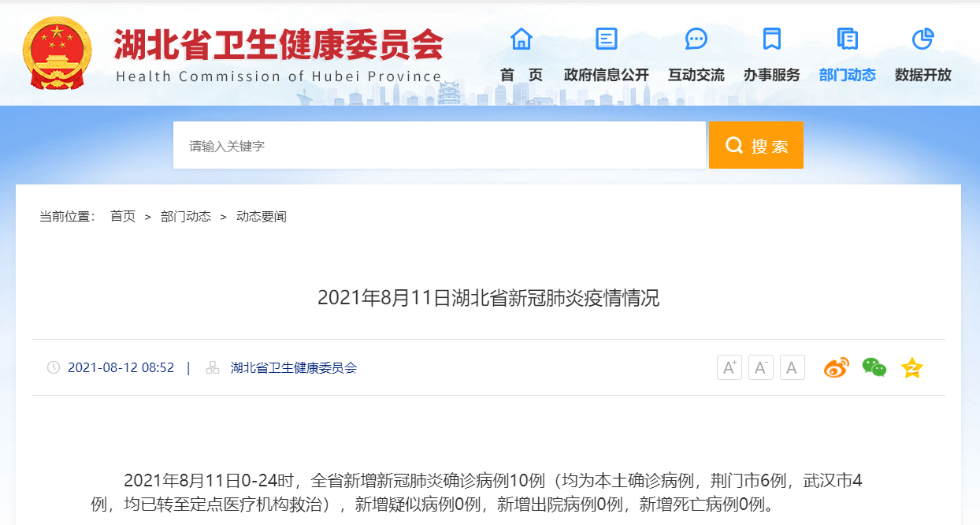Viewport: 980px width, 525px height.
Task: Open the 政府信息公开 menu item
Action: tap(607, 75)
